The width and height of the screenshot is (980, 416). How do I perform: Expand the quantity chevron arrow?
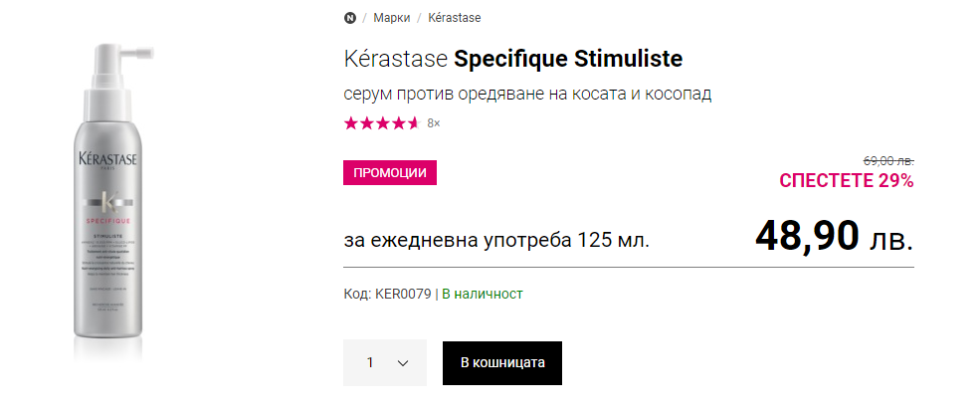(403, 363)
